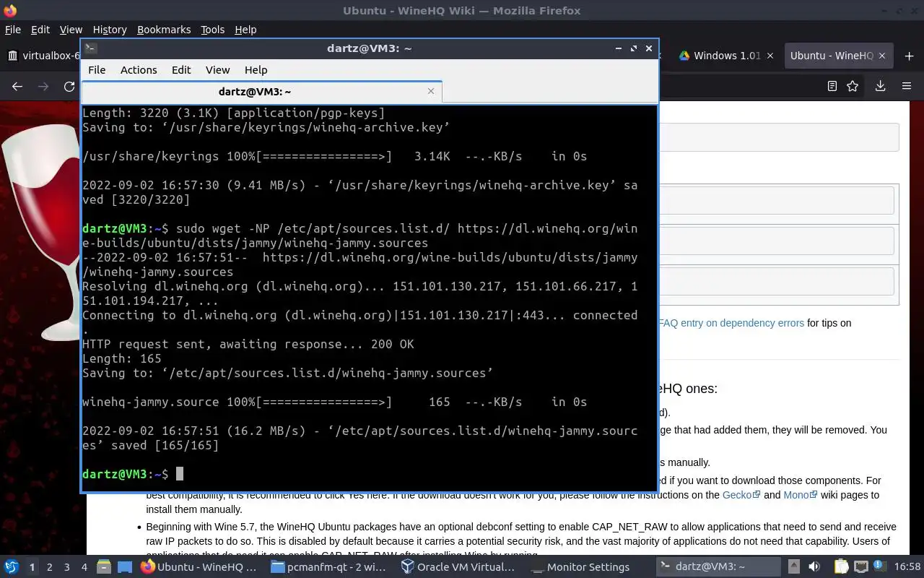924x578 pixels.
Task: Switch to virtualbox-6 Firefox tab
Action: (x=42, y=56)
